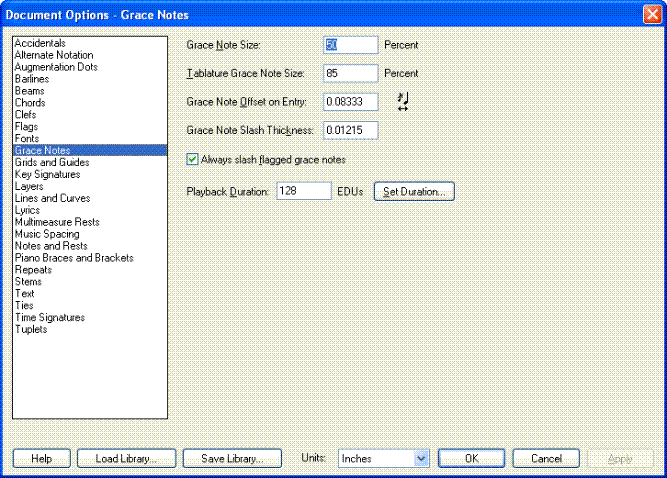Click the Playback Duration input field

[303, 191]
